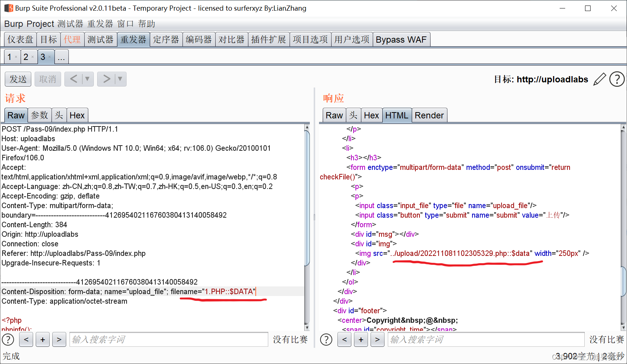
Task: Click '+' button in response search bar
Action: 361,339
